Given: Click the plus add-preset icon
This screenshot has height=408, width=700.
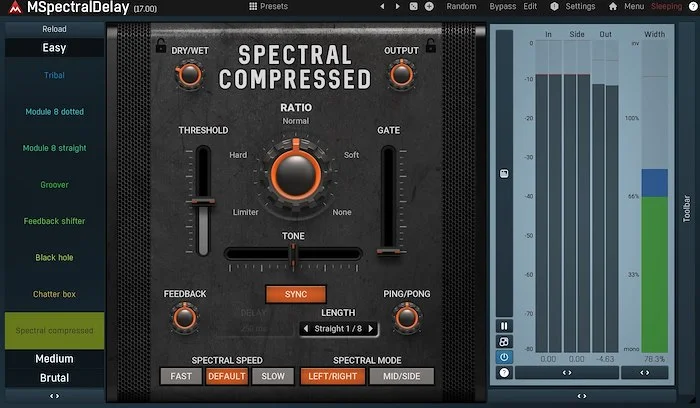Looking at the screenshot, I should 429,6.
